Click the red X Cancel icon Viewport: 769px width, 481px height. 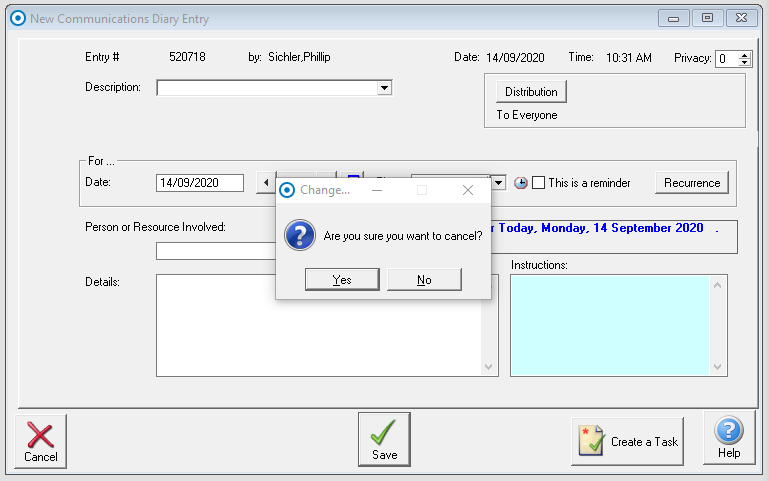point(40,436)
